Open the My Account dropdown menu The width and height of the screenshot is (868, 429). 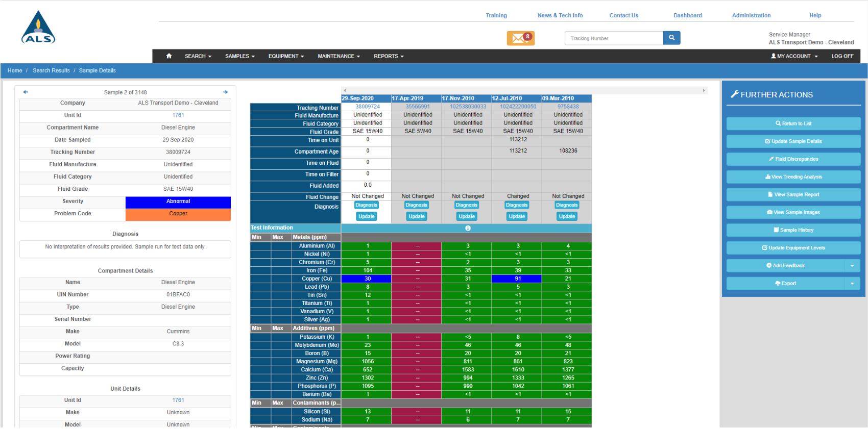(x=794, y=56)
